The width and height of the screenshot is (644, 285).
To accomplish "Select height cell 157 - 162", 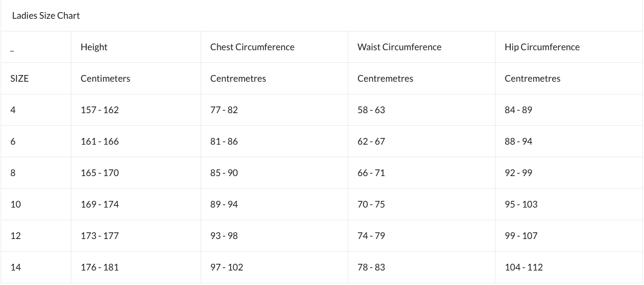I will click(100, 110).
